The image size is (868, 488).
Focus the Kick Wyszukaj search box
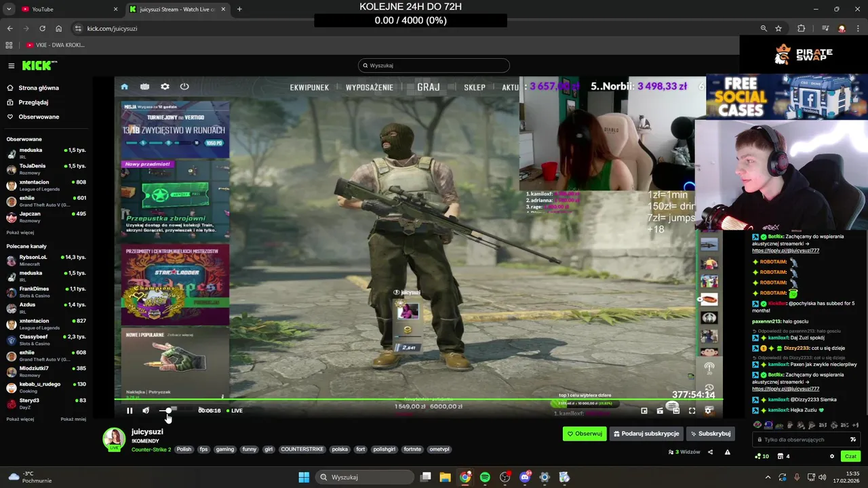point(434,66)
